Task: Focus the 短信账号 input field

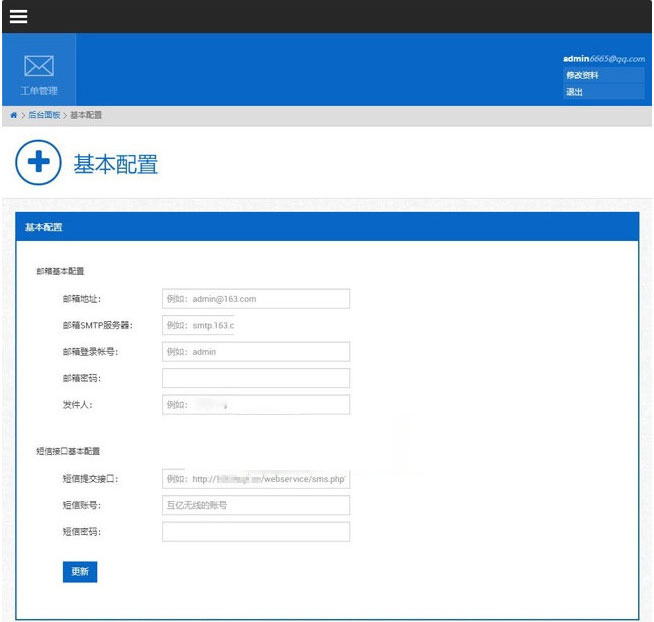Action: (x=256, y=505)
